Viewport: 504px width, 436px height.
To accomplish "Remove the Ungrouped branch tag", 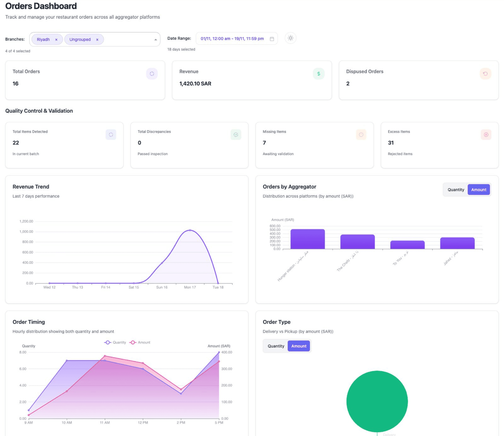I will (97, 40).
